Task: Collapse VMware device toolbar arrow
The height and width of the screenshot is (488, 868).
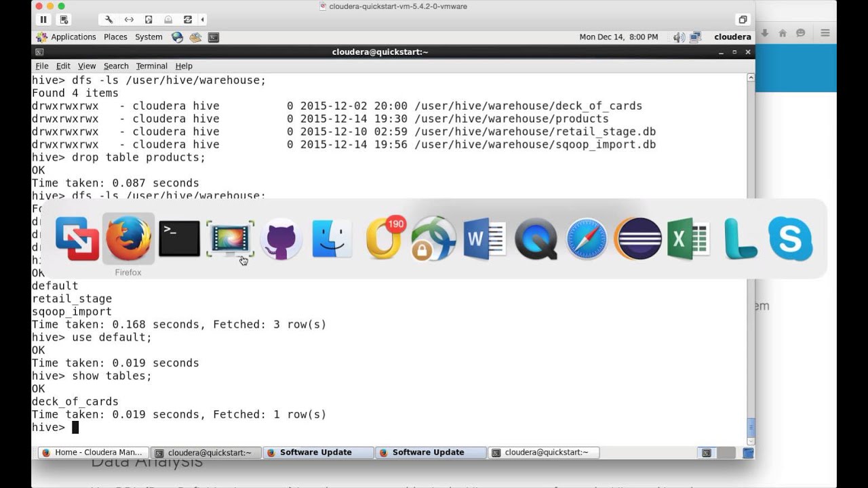Action: pos(202,20)
